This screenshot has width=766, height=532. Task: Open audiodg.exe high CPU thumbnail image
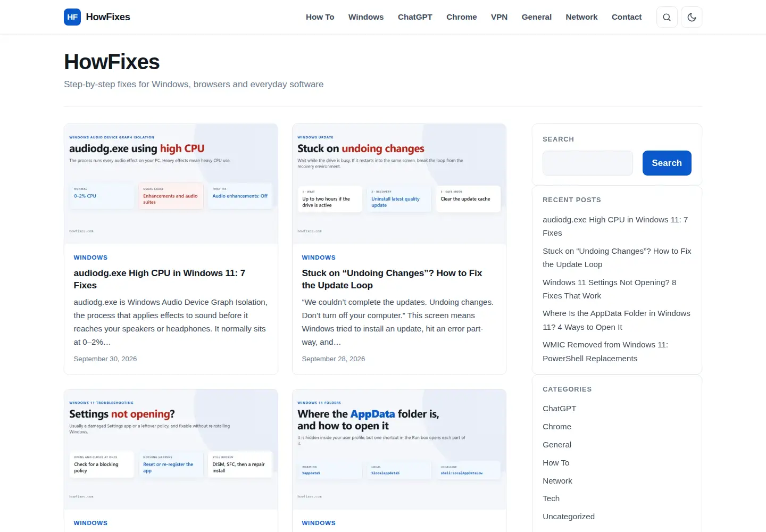171,184
